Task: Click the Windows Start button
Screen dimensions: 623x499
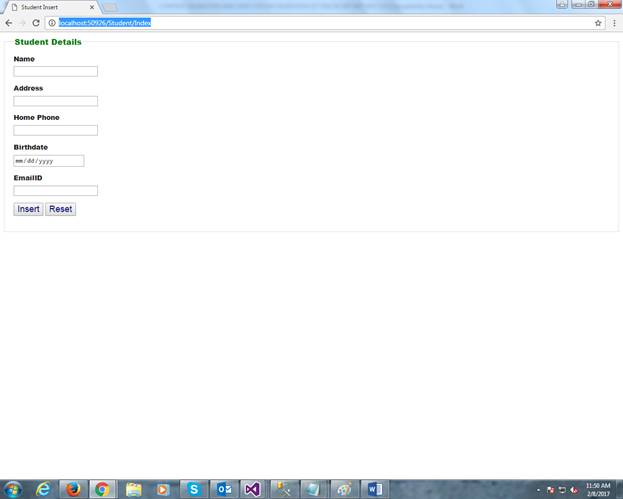Action: point(13,489)
